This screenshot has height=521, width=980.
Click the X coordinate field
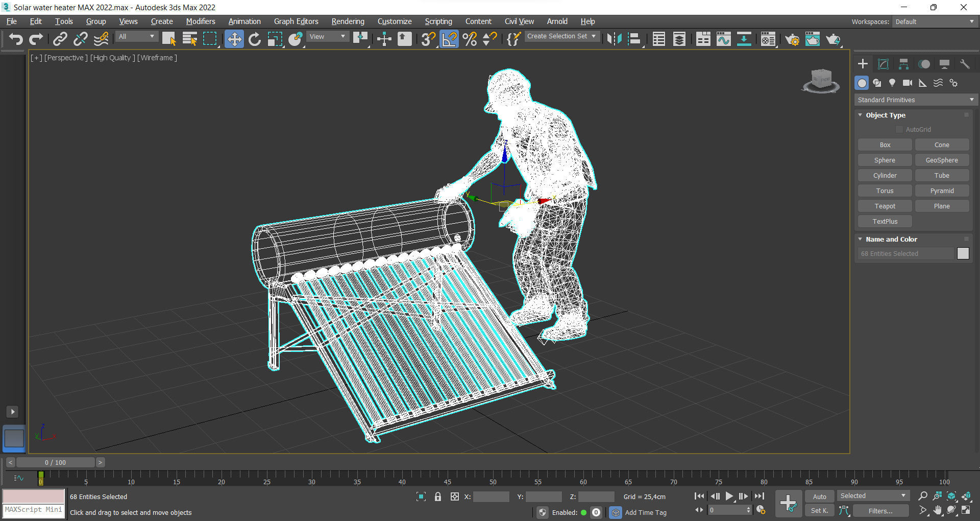491,496
